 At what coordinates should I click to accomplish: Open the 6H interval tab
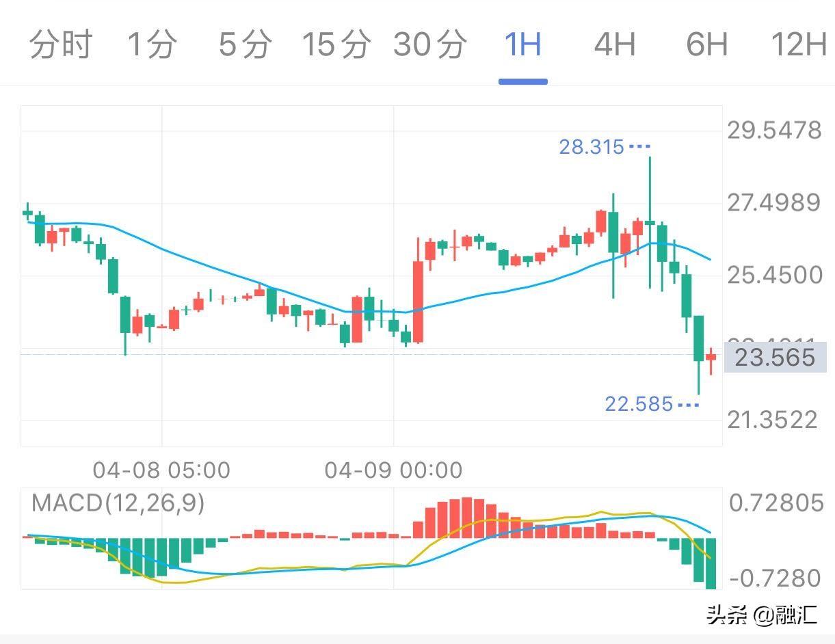(706, 45)
